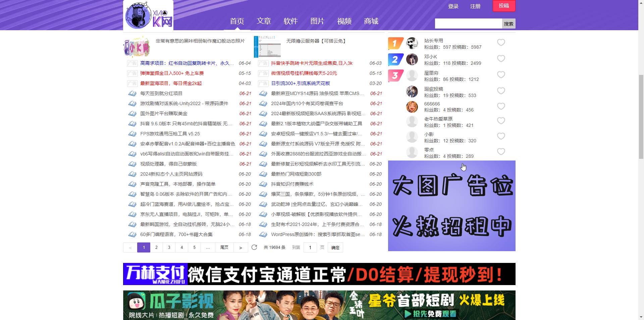Image resolution: width=644 pixels, height=320 pixels.
Task: Click book icon beside 每天签到就分红项目
Action: click(x=132, y=94)
